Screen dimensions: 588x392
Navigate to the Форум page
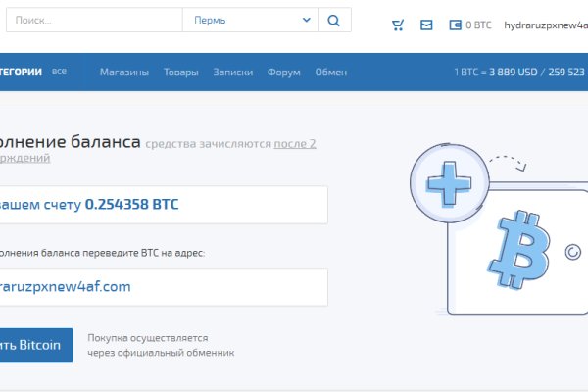click(283, 73)
